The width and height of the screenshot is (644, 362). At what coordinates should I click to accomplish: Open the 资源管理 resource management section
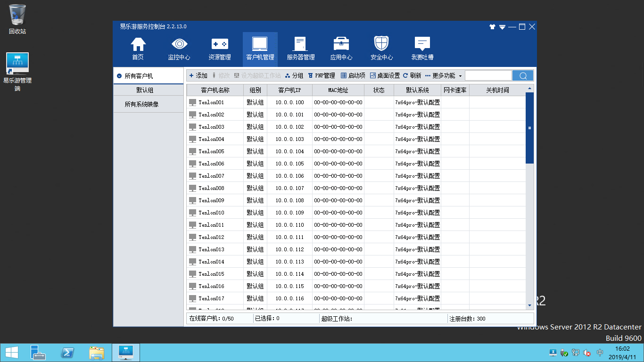tap(220, 49)
